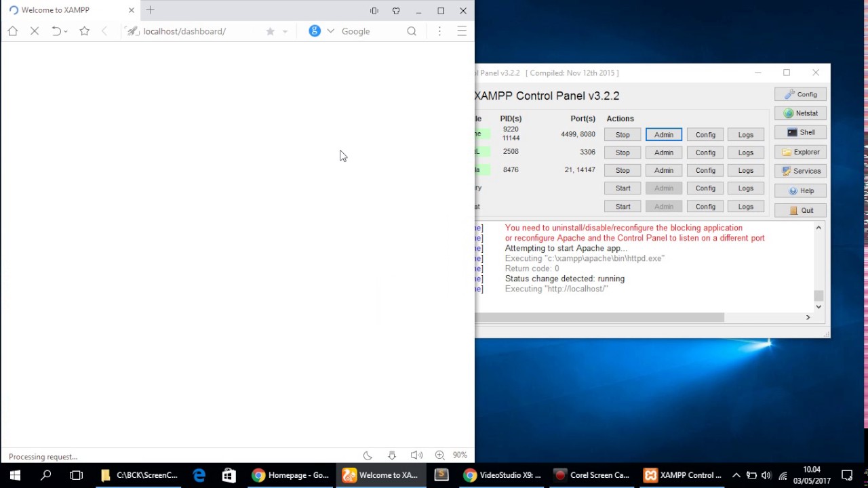Open Microsoft Edge from taskbar
The height and width of the screenshot is (488, 868).
(x=199, y=475)
